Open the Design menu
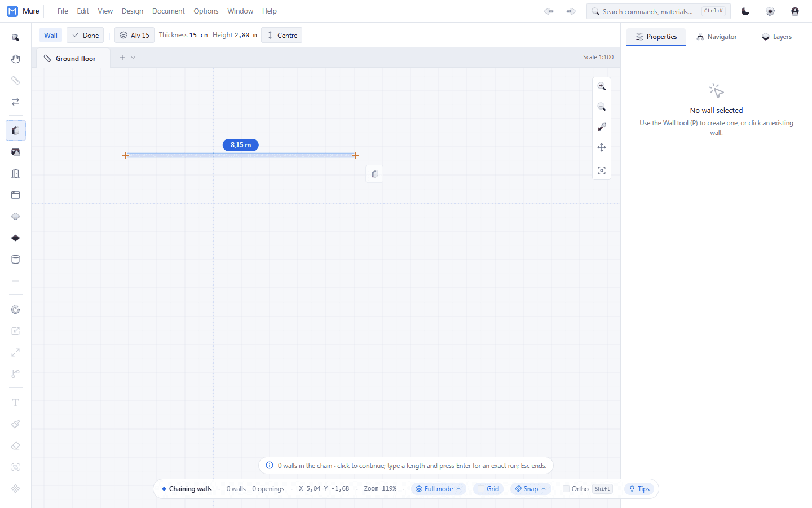The height and width of the screenshot is (508, 812). tap(133, 11)
